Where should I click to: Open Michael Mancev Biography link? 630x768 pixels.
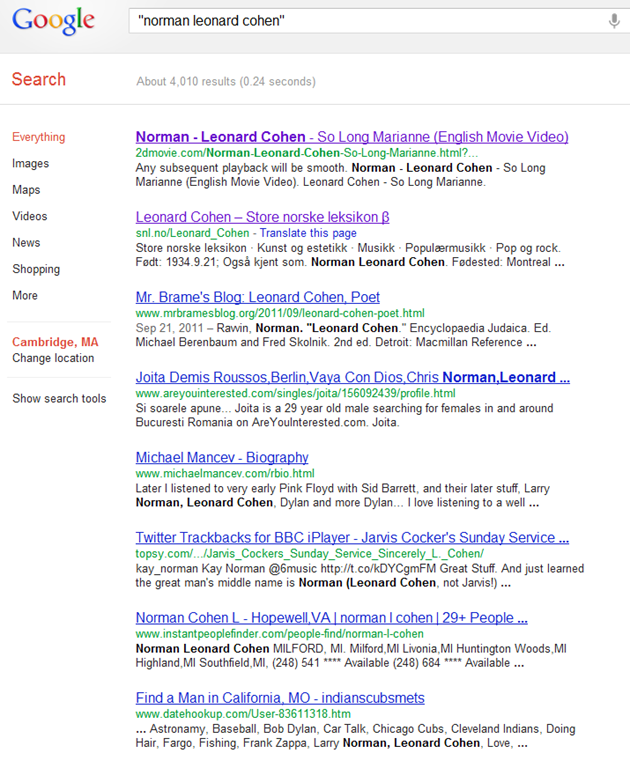pyautogui.click(x=222, y=457)
